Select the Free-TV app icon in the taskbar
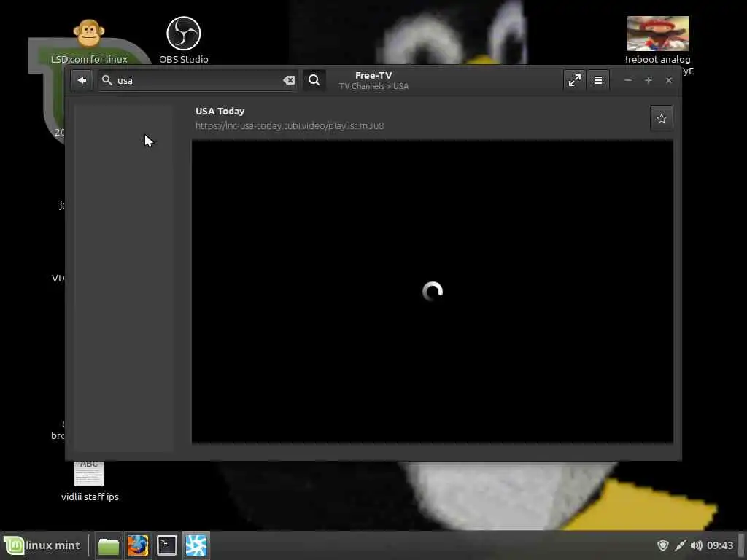The image size is (747, 560). [196, 545]
